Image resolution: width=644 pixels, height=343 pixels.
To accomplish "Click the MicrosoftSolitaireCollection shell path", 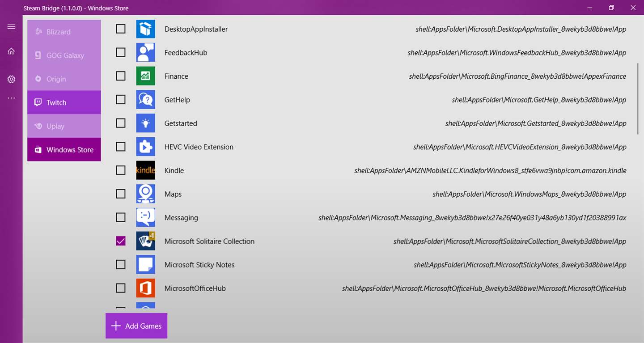I will click(x=510, y=241).
